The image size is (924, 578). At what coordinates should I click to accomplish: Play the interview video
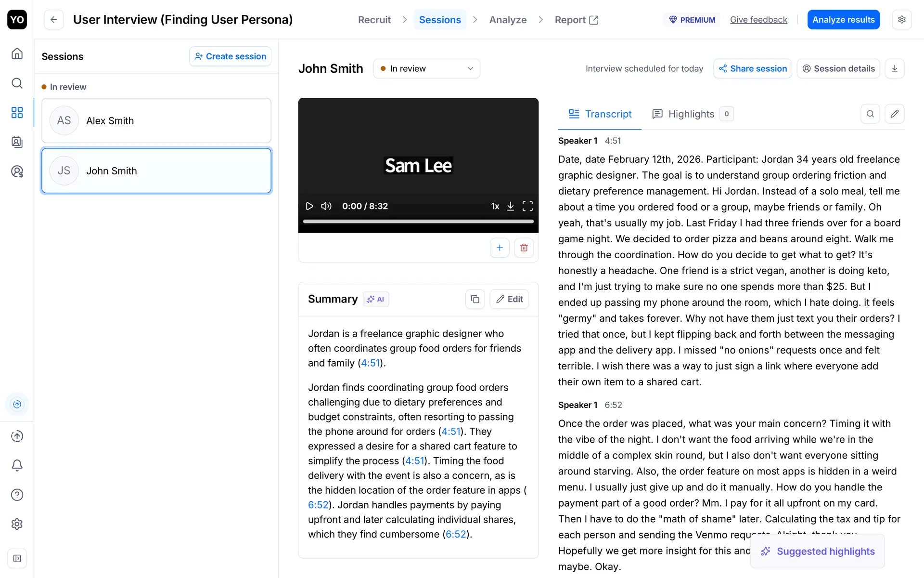(309, 206)
